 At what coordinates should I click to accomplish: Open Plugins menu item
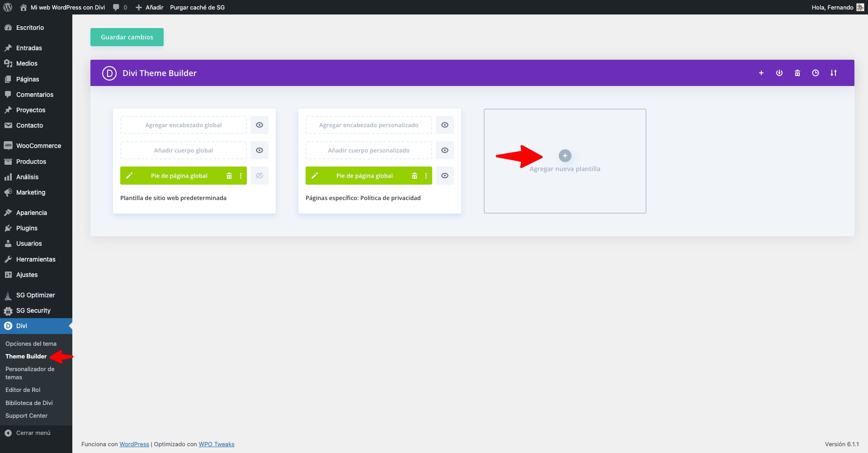[36, 228]
